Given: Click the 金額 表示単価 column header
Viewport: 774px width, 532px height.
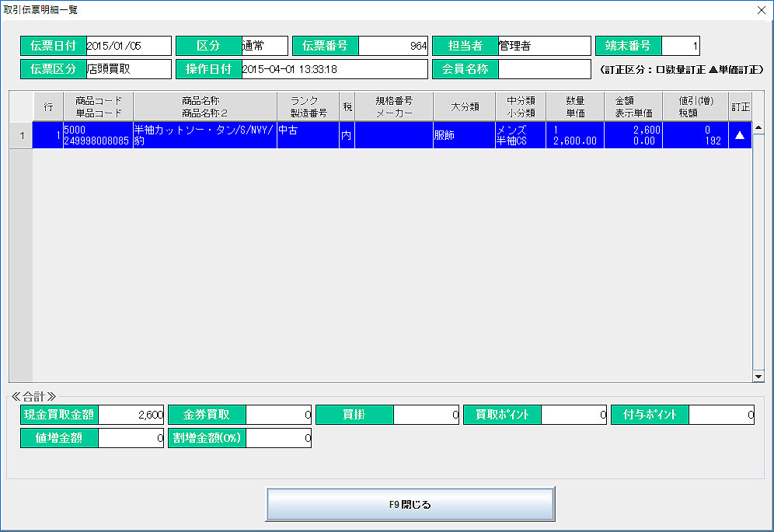Looking at the screenshot, I should click(x=633, y=107).
